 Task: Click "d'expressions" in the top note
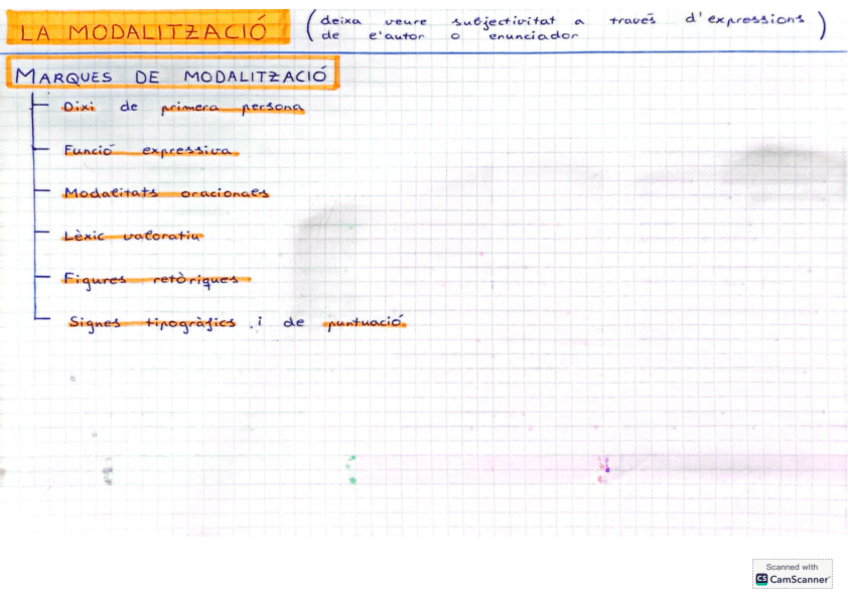(x=745, y=19)
